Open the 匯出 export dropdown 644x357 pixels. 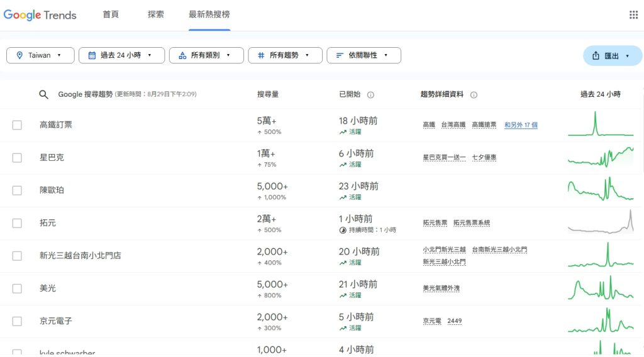click(613, 56)
